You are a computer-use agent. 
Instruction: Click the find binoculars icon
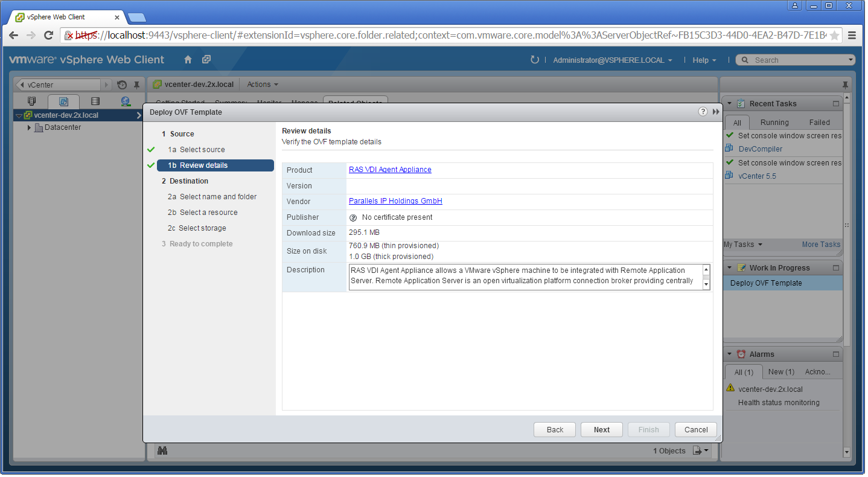click(x=162, y=450)
